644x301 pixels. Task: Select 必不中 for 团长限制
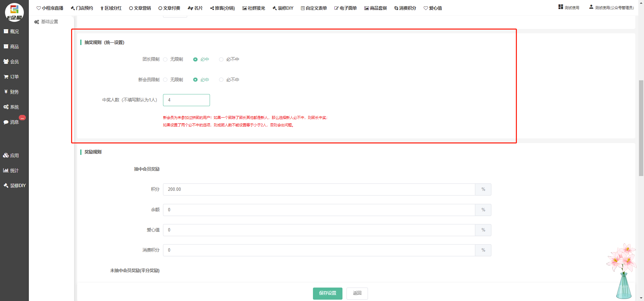pyautogui.click(x=221, y=59)
